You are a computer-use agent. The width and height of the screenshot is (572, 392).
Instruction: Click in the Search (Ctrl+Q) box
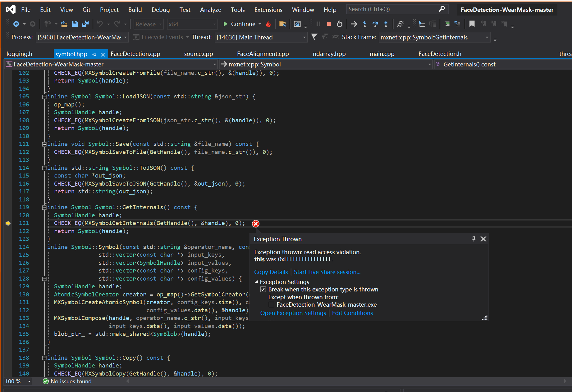coord(392,9)
